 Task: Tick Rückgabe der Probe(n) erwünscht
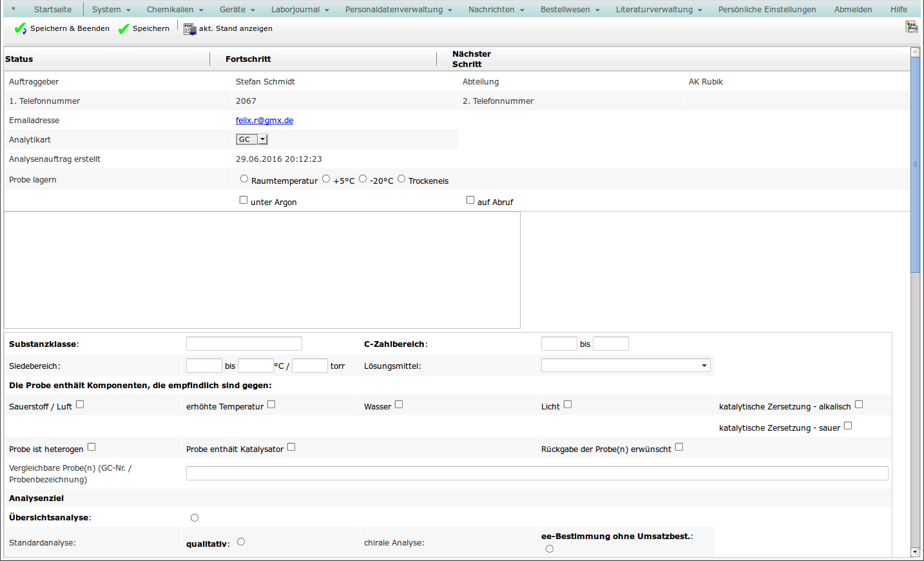pyautogui.click(x=679, y=447)
